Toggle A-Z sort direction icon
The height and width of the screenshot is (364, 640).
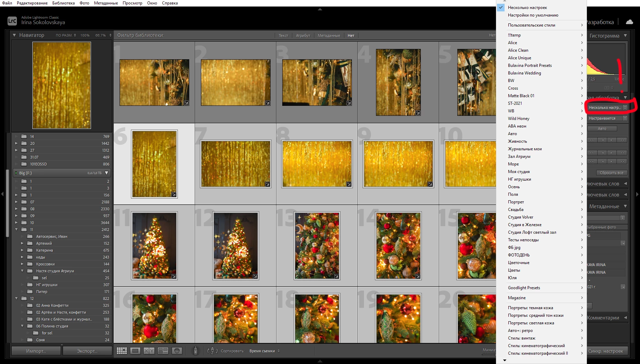[x=212, y=351]
